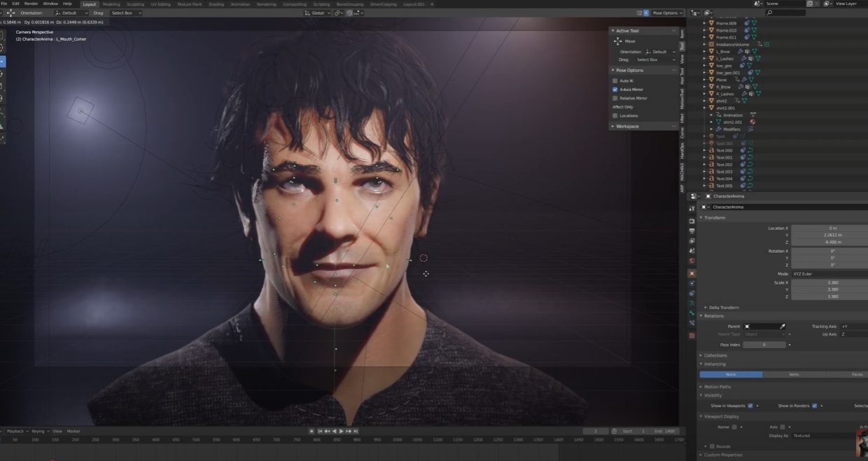Enable the viewport display Axis checkbox
This screenshot has width=868, height=461.
783,427
